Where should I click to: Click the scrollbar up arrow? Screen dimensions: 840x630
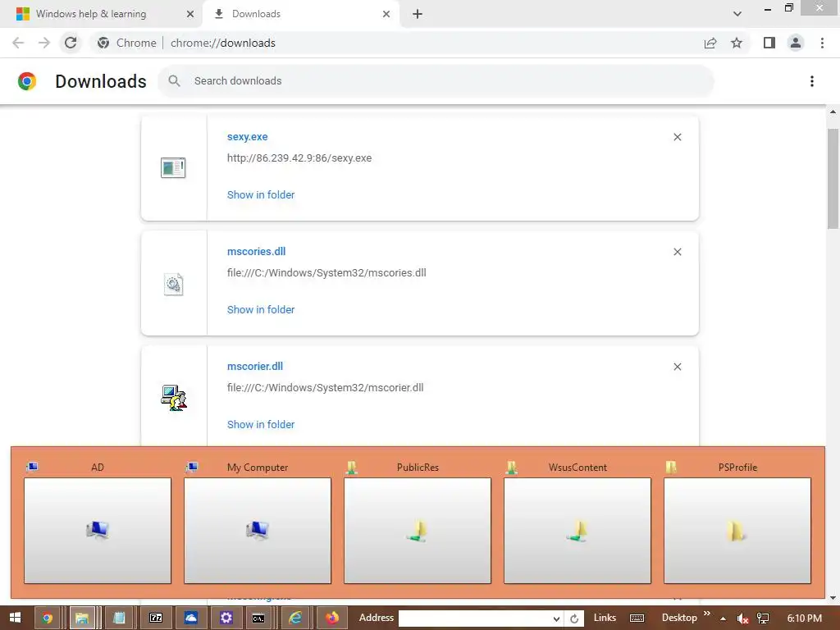click(x=833, y=112)
